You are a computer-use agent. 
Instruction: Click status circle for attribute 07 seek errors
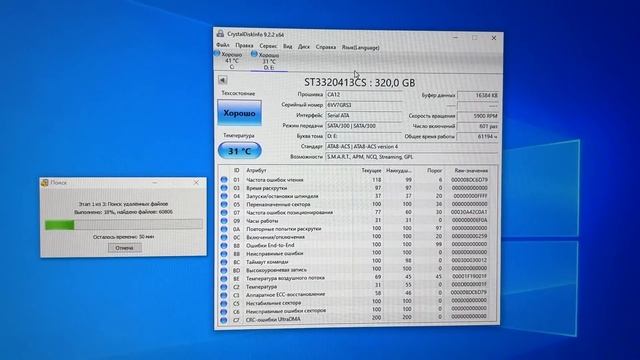pos(224,212)
